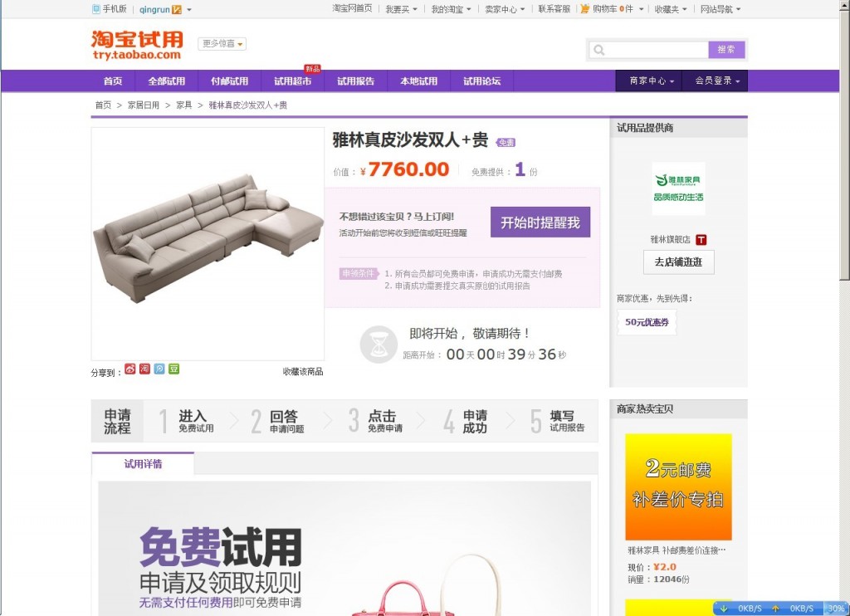Image resolution: width=850 pixels, height=616 pixels.
Task: Share via the Taobao red square icon
Action: (144, 369)
